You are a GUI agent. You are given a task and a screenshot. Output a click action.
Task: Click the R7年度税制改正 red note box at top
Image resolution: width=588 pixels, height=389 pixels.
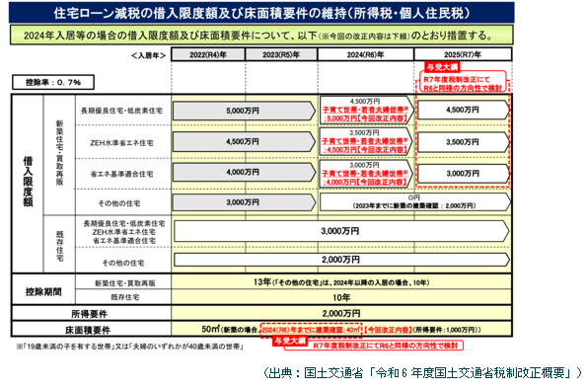coord(463,83)
